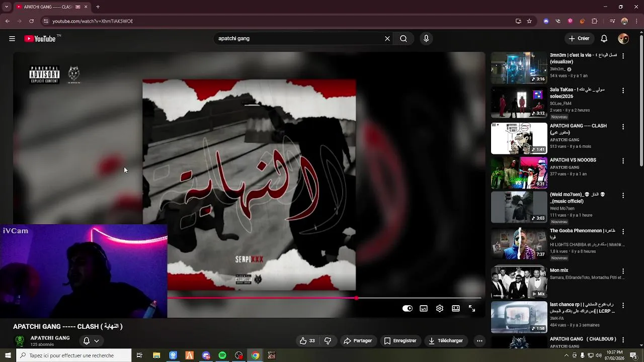Image resolution: width=644 pixels, height=362 pixels.
Task: Open options for Weld mo7sen video
Action: point(623,195)
